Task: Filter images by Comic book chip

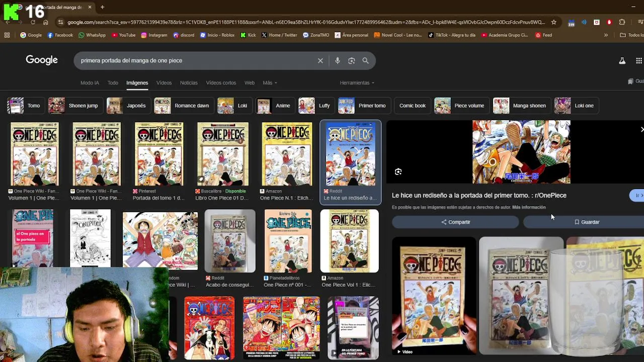Action: 413,106
